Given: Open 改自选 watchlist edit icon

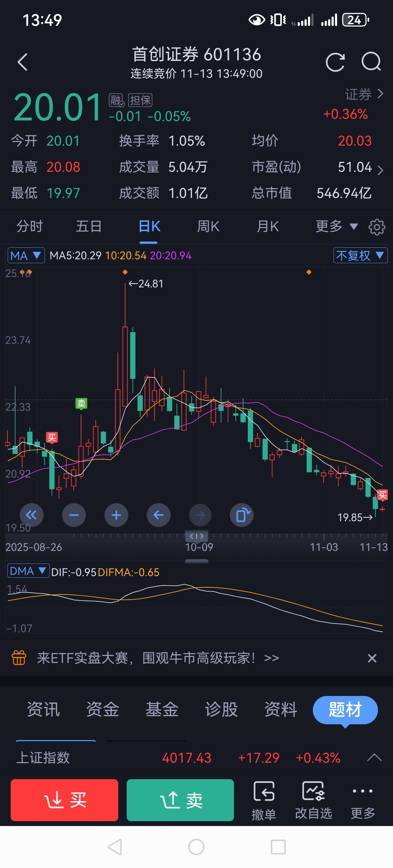Looking at the screenshot, I should point(313,800).
